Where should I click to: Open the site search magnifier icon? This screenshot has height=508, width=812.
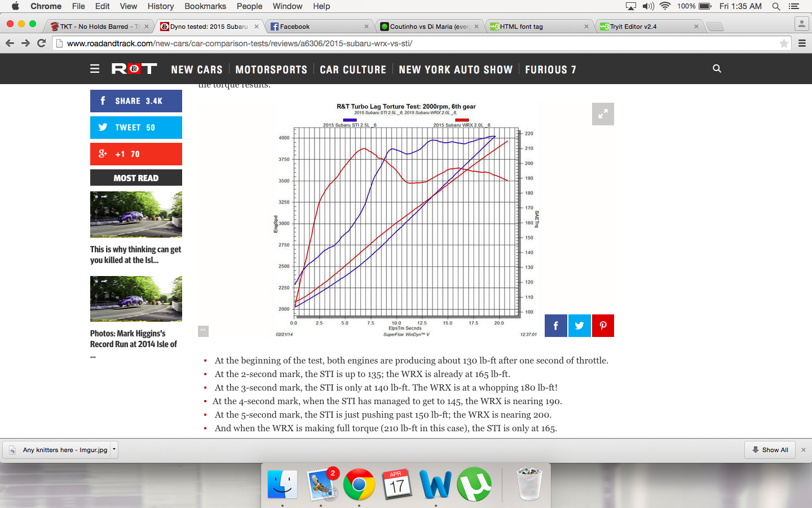tap(717, 68)
